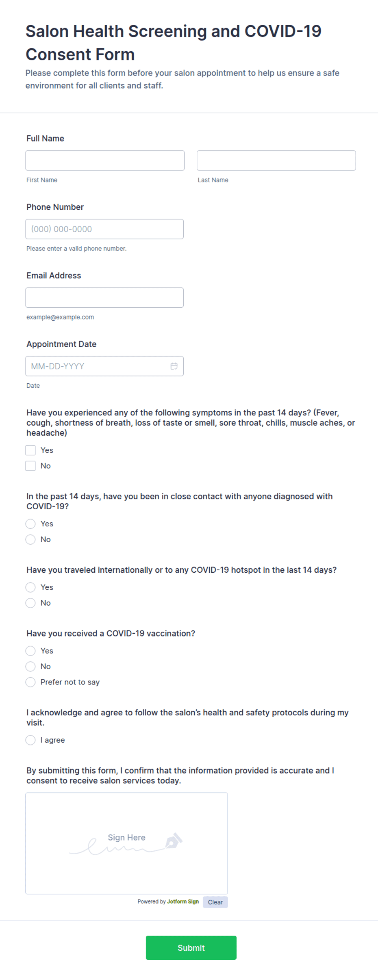Select No for international travel question
Screen dimensions: 378x980
(x=30, y=603)
